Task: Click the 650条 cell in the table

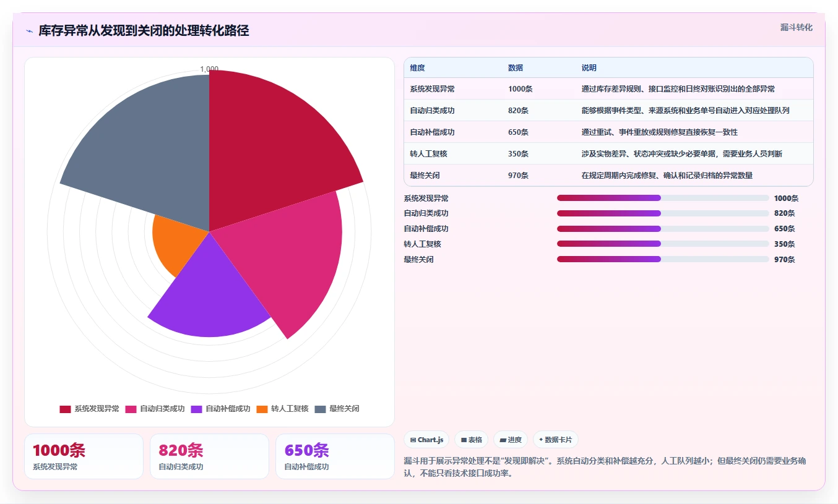Action: pos(518,132)
